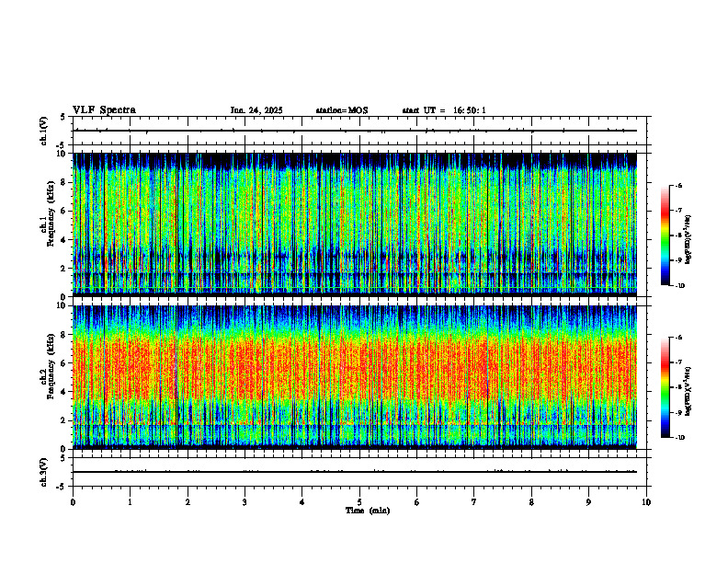Click time-axis tick label "1" at bottom
This screenshot has width=728, height=563.
[130, 502]
